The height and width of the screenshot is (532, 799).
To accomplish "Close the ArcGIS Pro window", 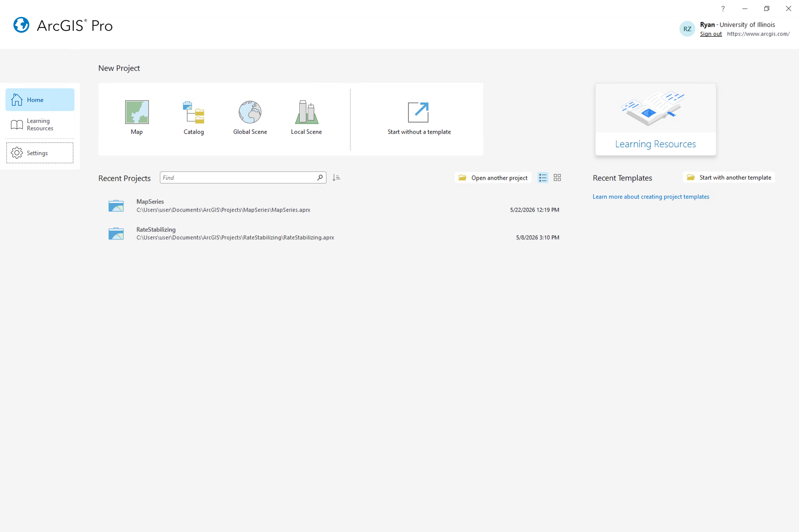I will click(788, 9).
